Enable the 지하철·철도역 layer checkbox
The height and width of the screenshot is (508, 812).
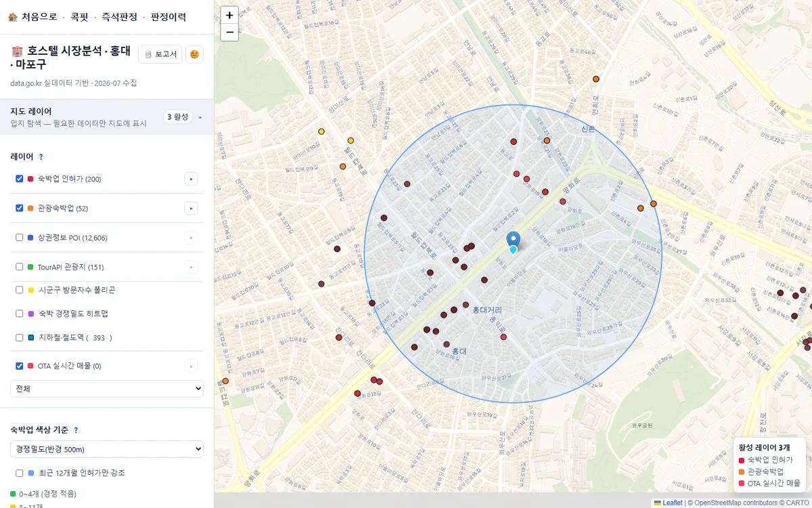pyautogui.click(x=20, y=337)
